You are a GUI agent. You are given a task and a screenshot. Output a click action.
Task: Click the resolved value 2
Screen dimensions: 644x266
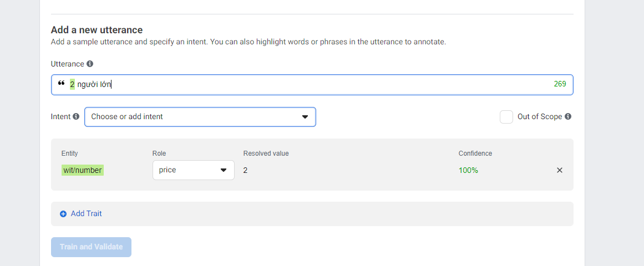[x=245, y=170]
